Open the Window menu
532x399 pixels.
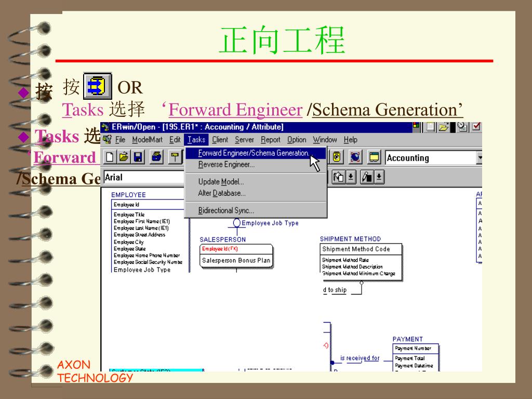[x=325, y=140]
